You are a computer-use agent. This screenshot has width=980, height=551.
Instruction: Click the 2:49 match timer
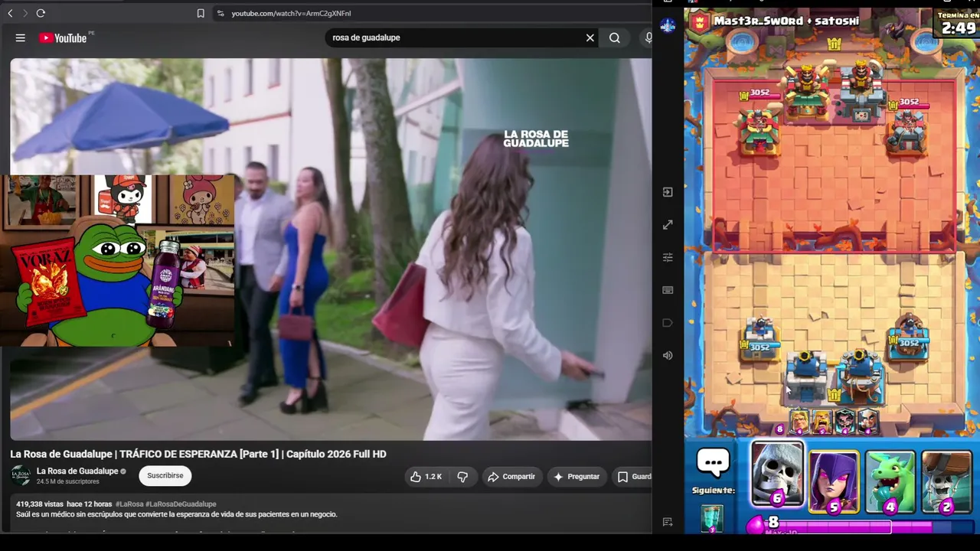coord(959,28)
